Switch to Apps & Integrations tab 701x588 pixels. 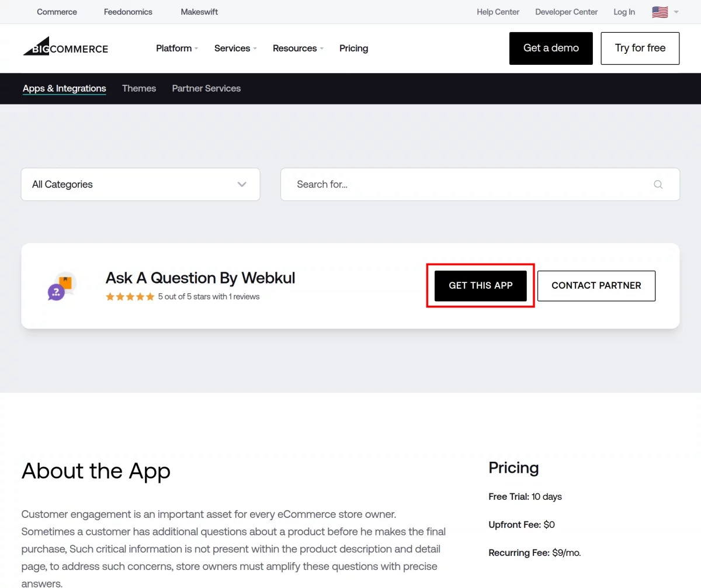64,89
